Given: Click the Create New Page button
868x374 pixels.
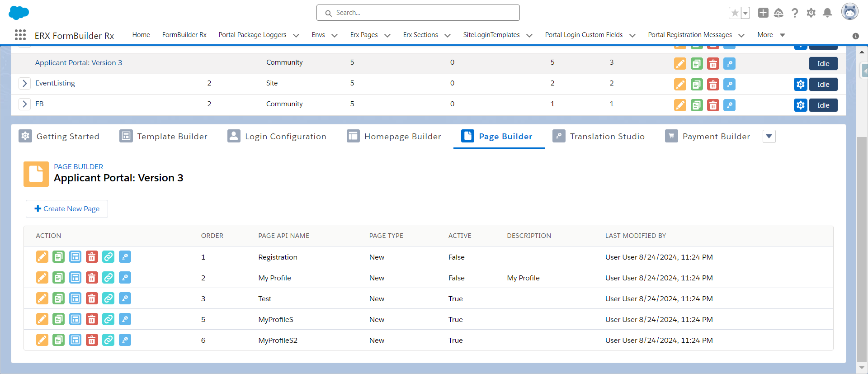Looking at the screenshot, I should (67, 209).
